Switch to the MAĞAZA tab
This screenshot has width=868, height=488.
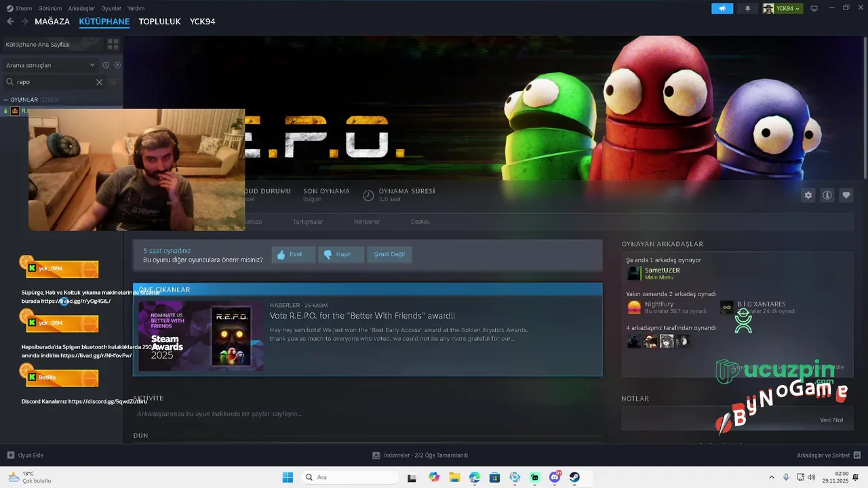tap(52, 22)
